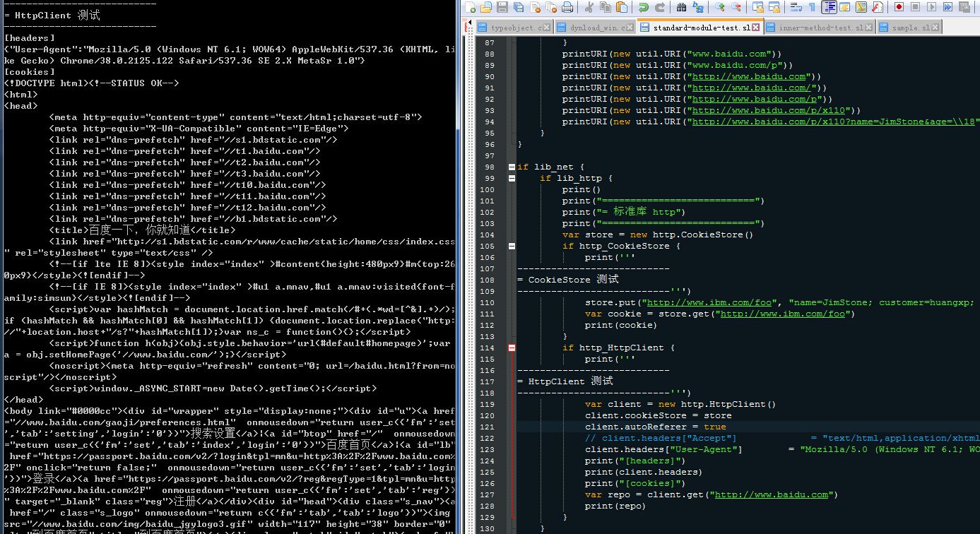The image size is (980, 534).
Task: Save the current recorded macro icon
Action: coord(964,7)
